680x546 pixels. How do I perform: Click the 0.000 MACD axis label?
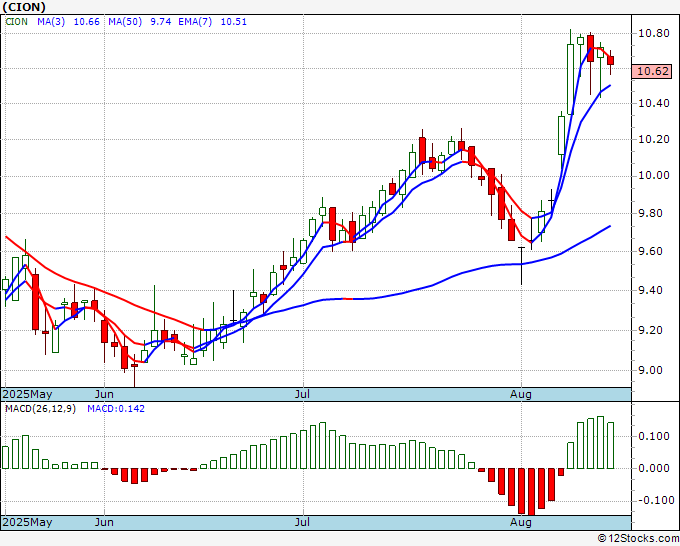coord(654,468)
